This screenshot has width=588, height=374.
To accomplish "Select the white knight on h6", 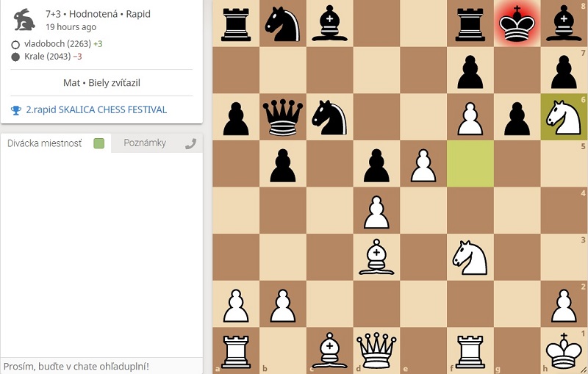I will [x=564, y=117].
